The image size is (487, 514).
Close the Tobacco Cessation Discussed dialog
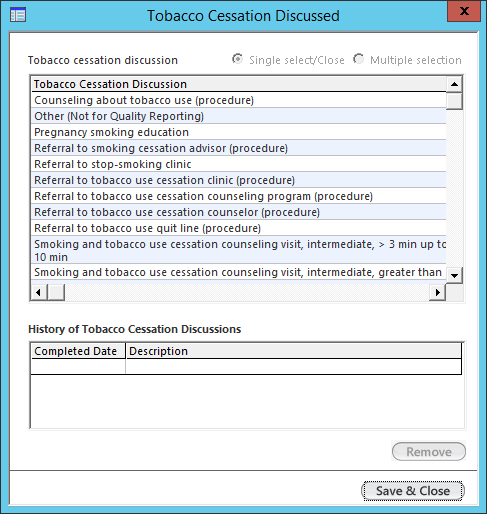(x=464, y=11)
